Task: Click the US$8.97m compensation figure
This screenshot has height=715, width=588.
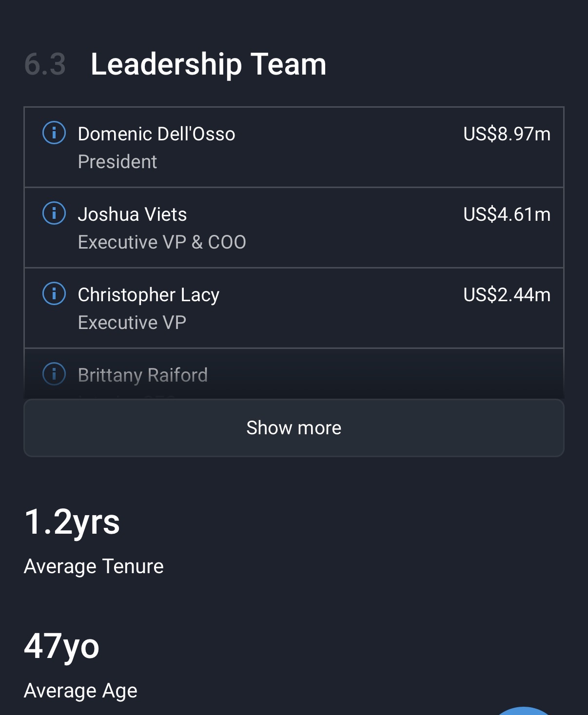Action: click(x=507, y=134)
